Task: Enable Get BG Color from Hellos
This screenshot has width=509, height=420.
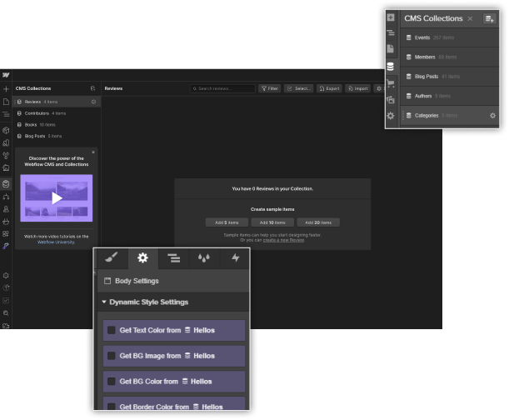Action: point(112,382)
